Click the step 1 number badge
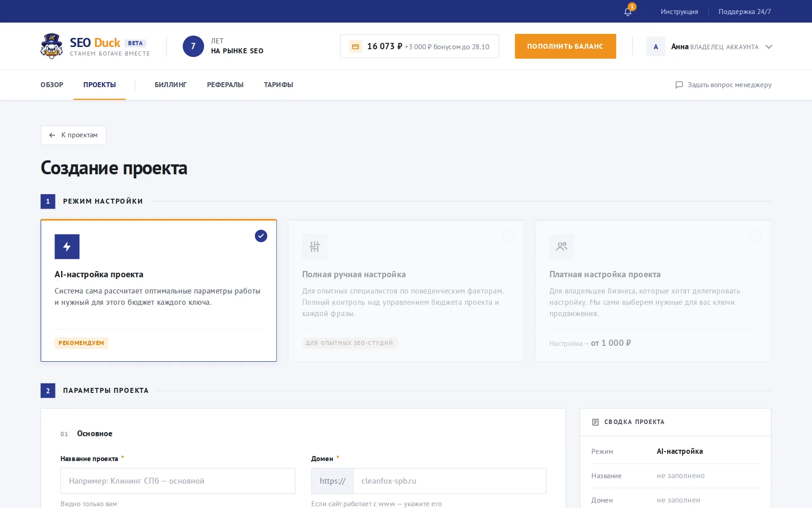Viewport: 812px width, 508px height. (48, 201)
